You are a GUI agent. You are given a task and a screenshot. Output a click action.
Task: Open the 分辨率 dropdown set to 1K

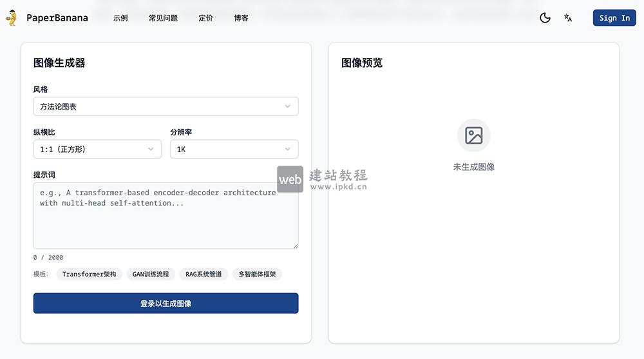[x=234, y=149]
